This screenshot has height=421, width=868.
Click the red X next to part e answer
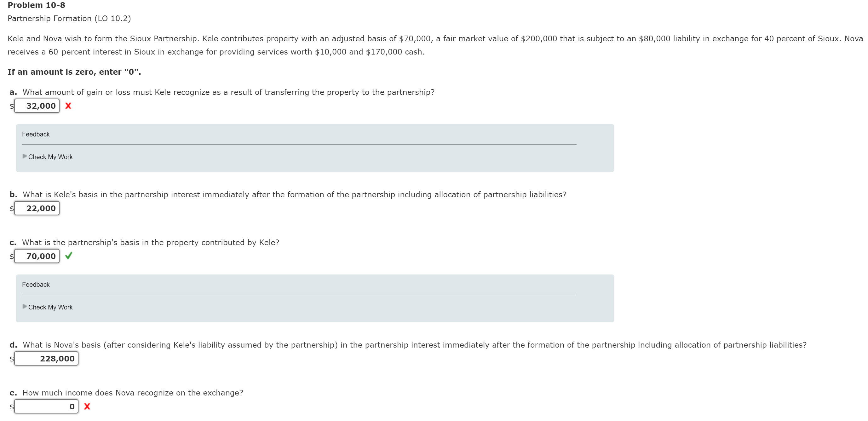click(x=87, y=406)
